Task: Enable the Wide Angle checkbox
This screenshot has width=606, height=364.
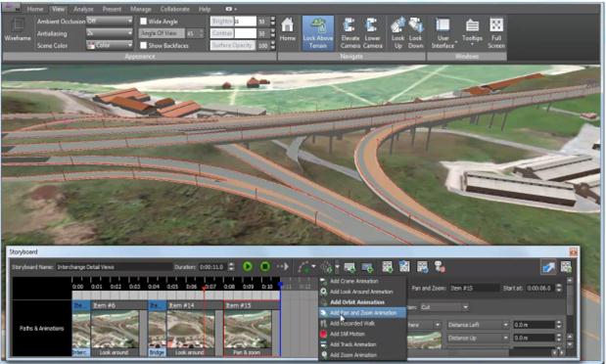Action: point(143,22)
